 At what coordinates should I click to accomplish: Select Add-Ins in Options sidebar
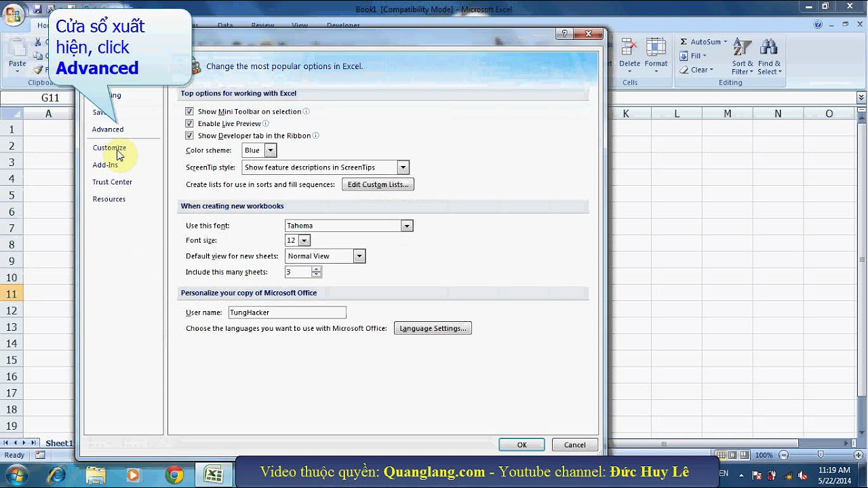[x=105, y=165]
